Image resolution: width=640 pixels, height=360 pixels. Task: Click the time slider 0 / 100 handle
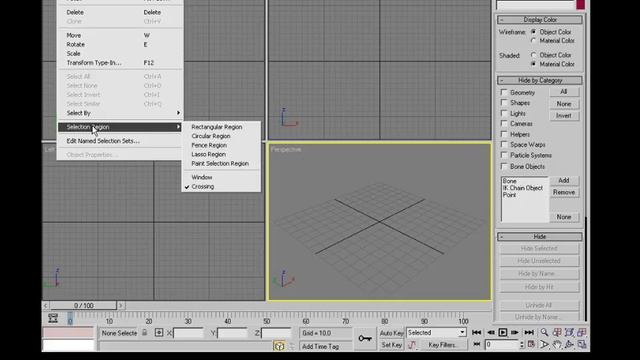click(x=83, y=305)
